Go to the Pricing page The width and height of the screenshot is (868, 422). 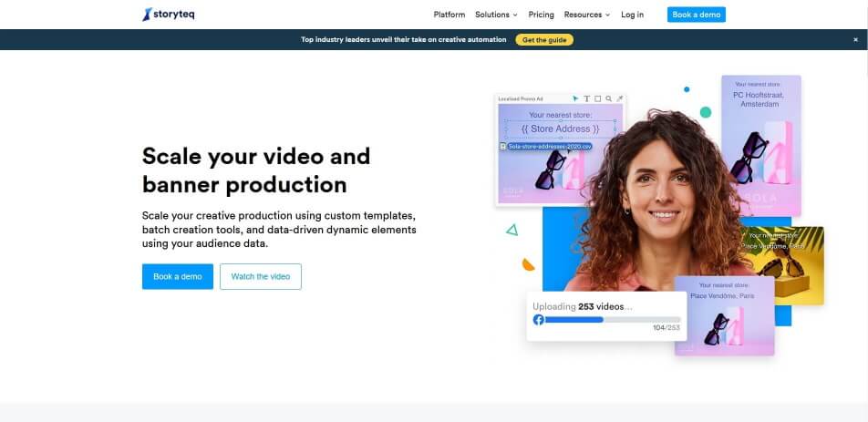541,15
